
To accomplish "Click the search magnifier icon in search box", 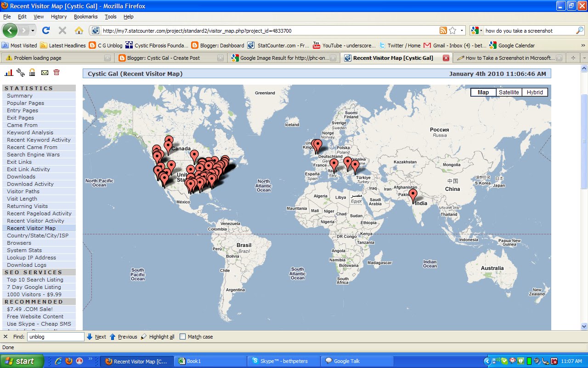I will click(x=580, y=30).
